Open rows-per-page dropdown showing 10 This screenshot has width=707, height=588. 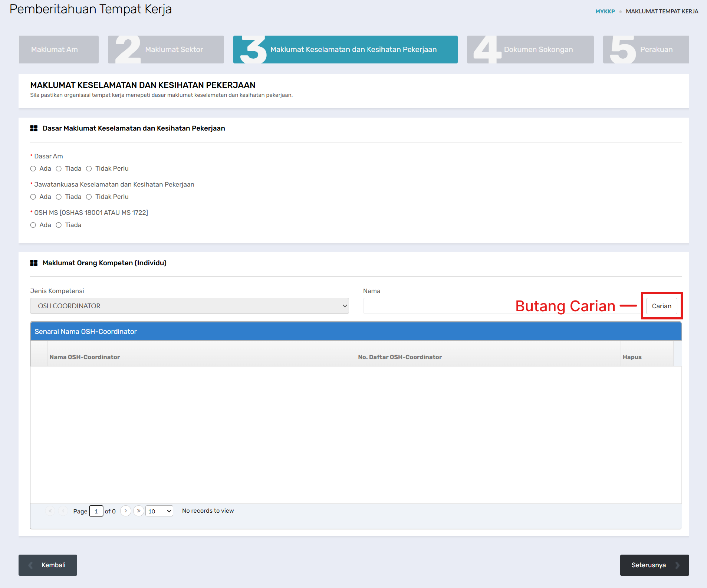(159, 511)
